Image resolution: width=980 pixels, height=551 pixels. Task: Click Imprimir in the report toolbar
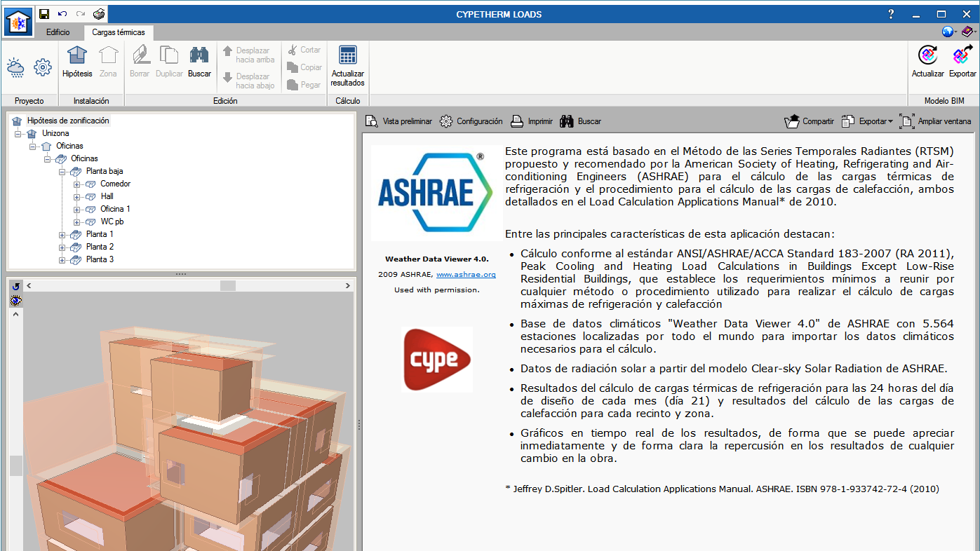532,121
